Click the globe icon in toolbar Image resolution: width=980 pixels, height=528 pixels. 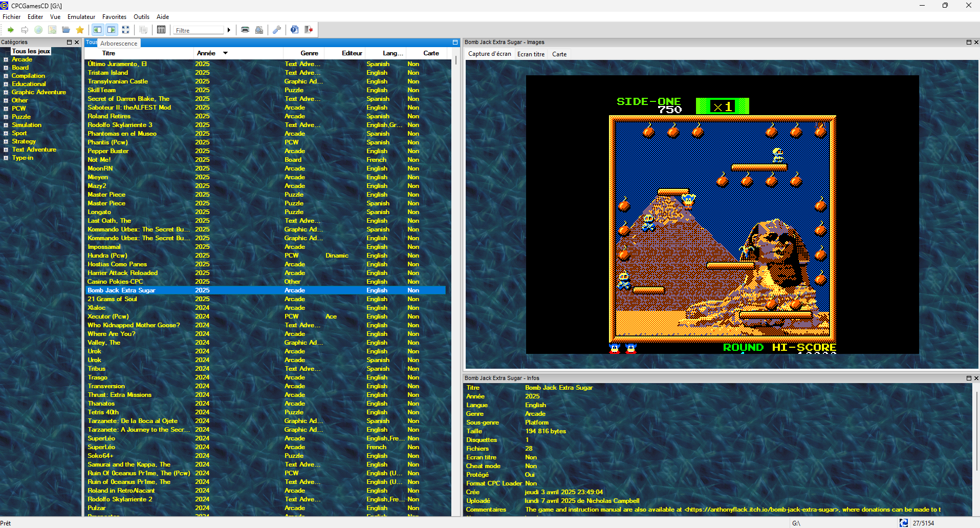38,30
